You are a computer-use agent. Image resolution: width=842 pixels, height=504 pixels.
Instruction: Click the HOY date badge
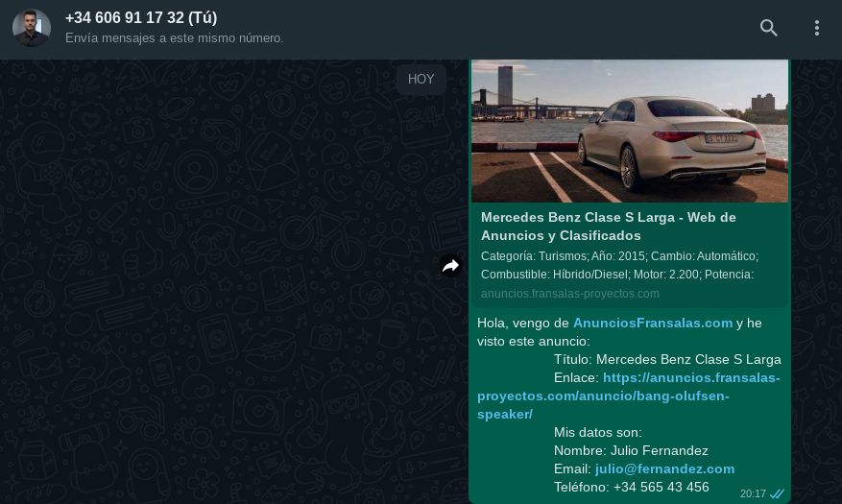point(421,80)
